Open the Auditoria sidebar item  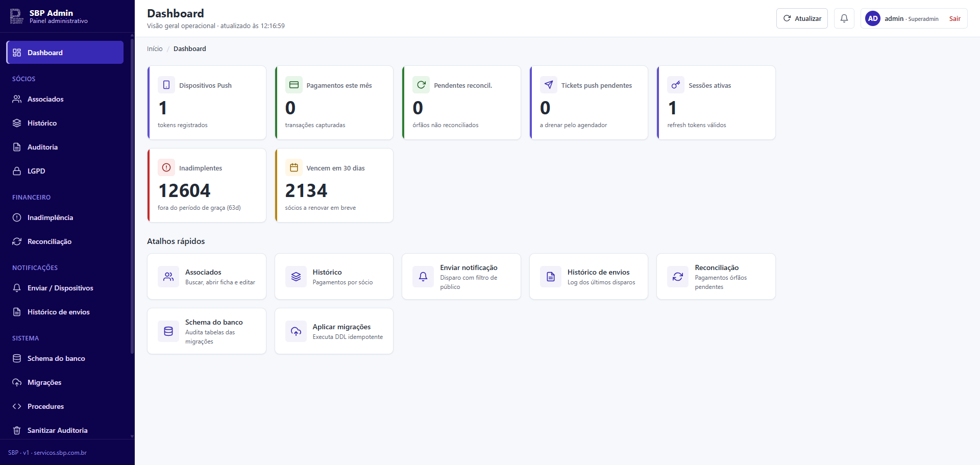[65, 147]
